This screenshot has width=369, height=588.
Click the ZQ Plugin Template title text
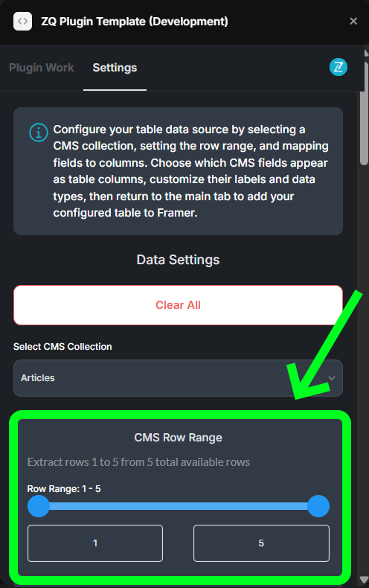click(x=135, y=22)
